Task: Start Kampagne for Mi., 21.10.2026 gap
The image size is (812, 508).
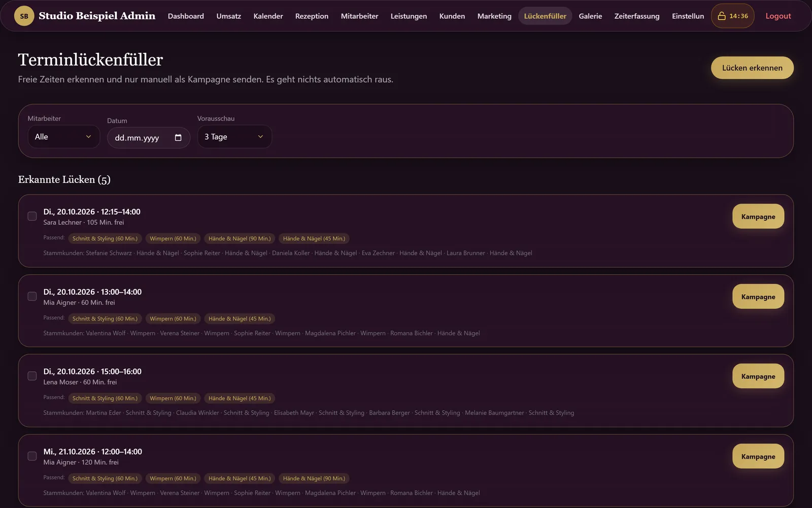Action: click(x=758, y=456)
